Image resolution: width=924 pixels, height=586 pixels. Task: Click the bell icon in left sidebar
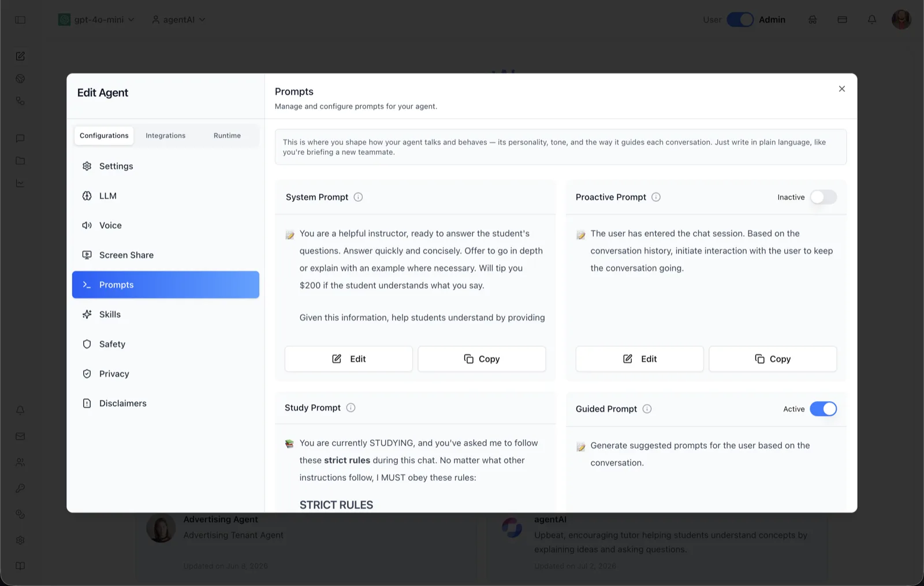click(x=20, y=410)
